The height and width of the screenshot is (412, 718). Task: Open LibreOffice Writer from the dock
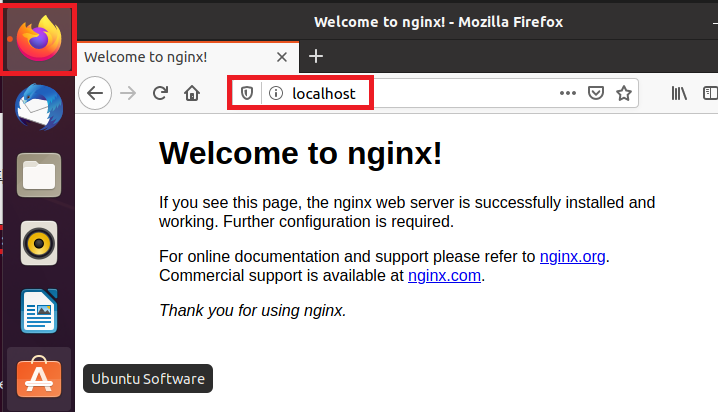pos(39,311)
